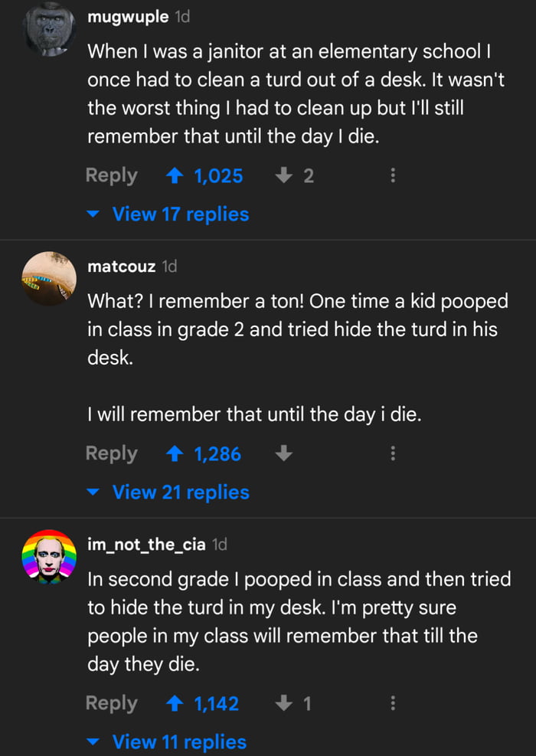Downvote mugwuple's comment
536x756 pixels.
coord(284,176)
